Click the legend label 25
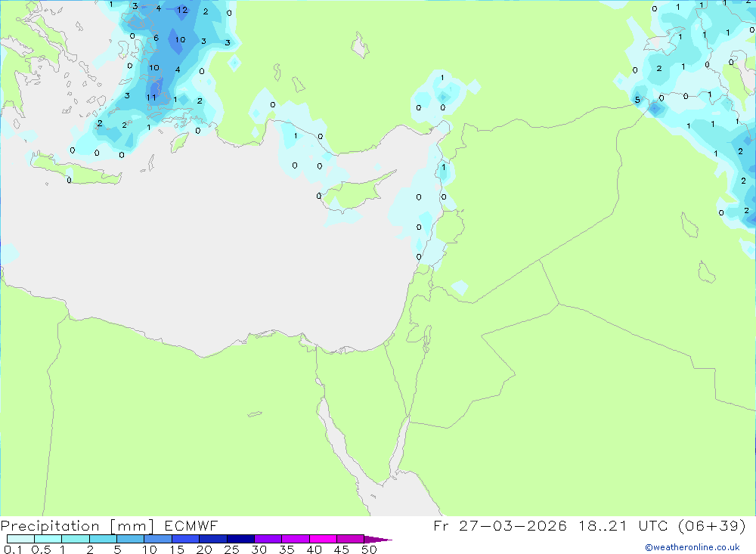Screen dimensions: 756x554 [232, 549]
